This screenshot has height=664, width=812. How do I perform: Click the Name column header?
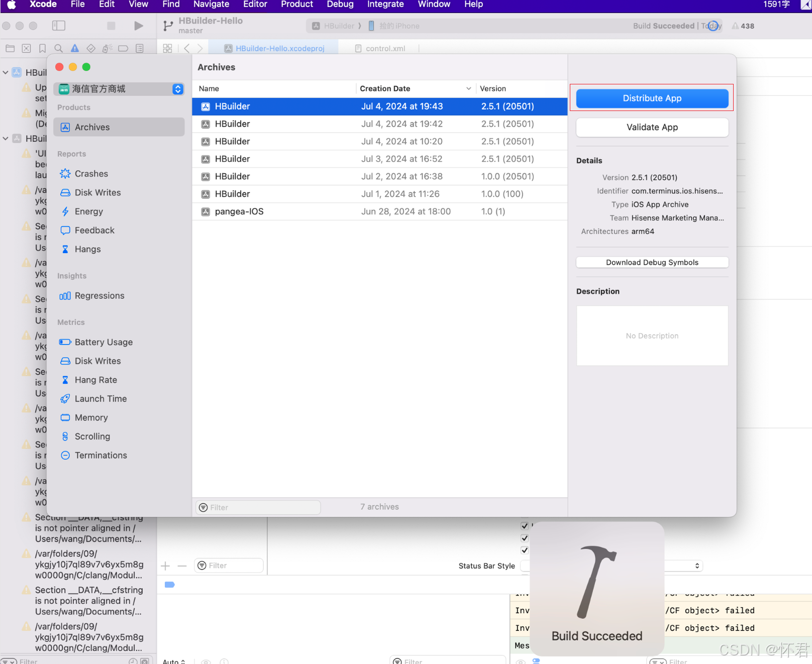(x=209, y=88)
